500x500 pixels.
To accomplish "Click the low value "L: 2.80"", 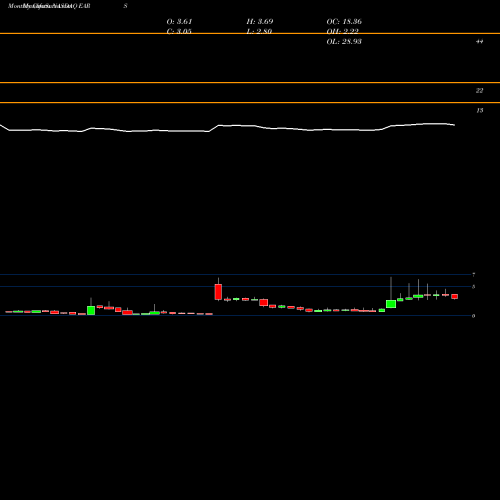I will coord(259,31).
